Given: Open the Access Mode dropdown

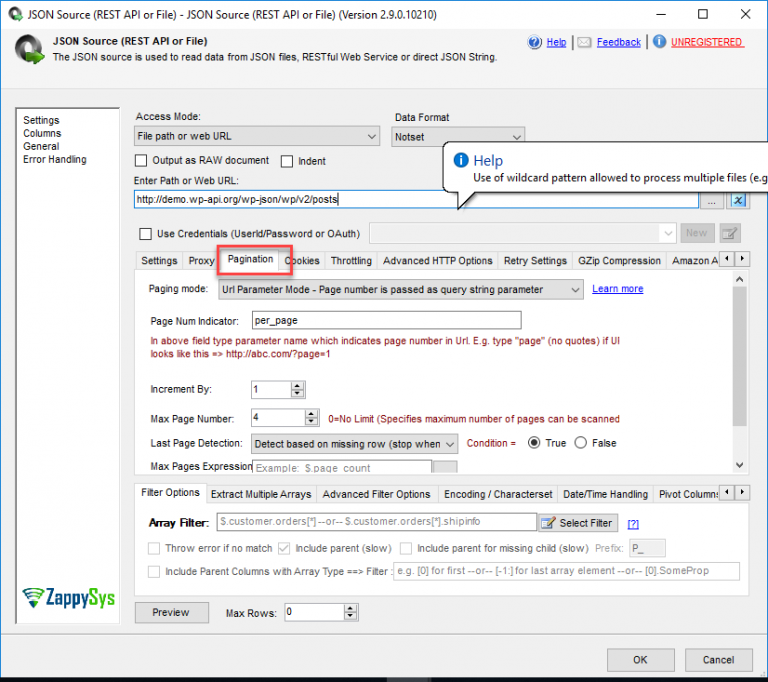Looking at the screenshot, I should (257, 136).
